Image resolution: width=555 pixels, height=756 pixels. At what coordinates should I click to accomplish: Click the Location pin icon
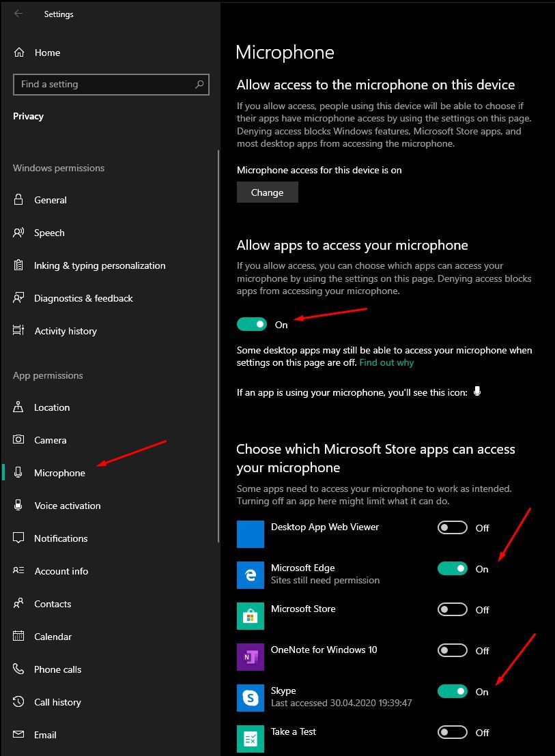[x=18, y=407]
